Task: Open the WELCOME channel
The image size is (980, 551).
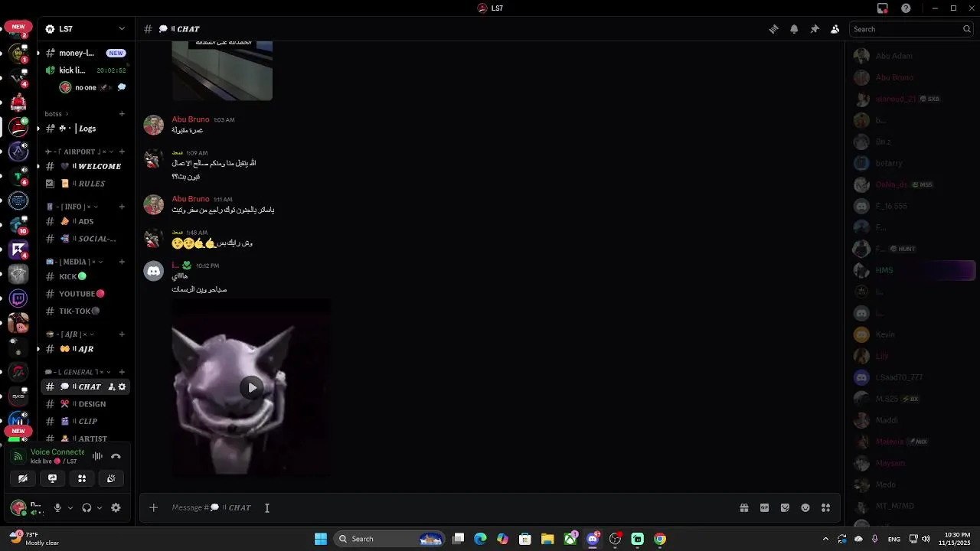Action: pos(84,166)
